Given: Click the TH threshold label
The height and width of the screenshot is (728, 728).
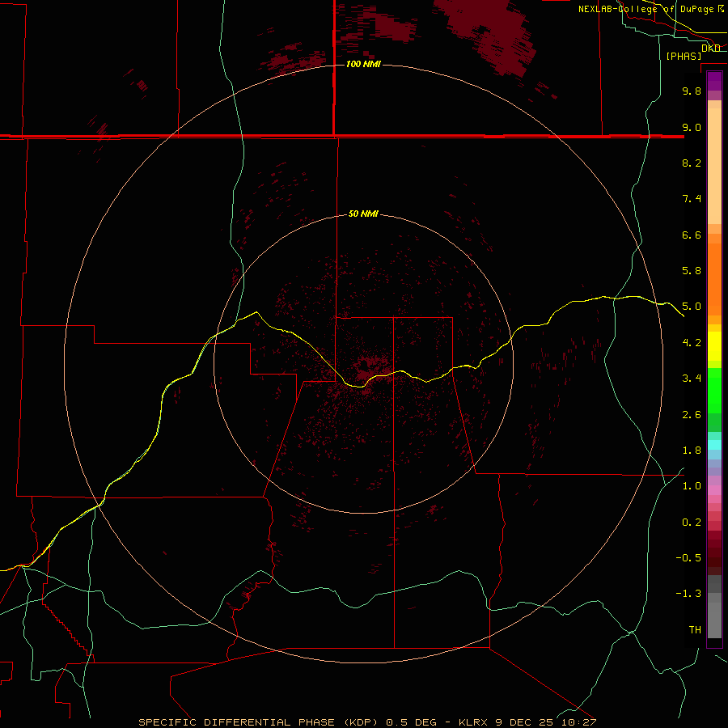Looking at the screenshot, I should [x=695, y=629].
